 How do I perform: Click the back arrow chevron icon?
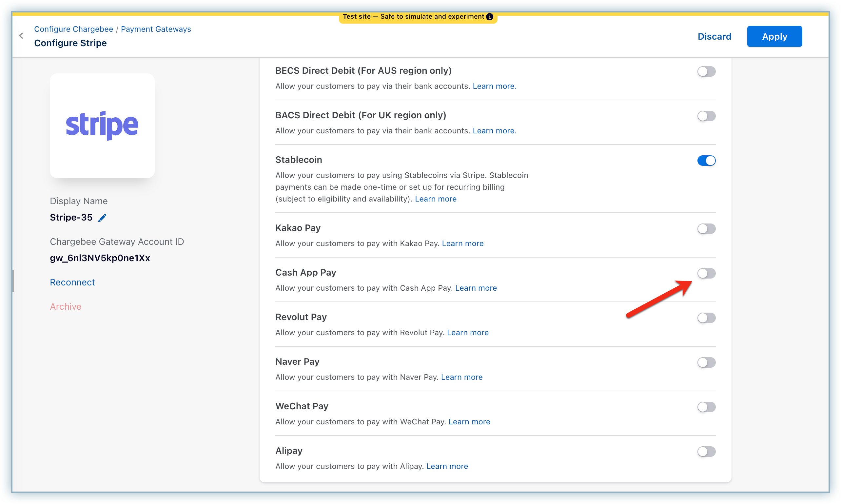tap(21, 36)
